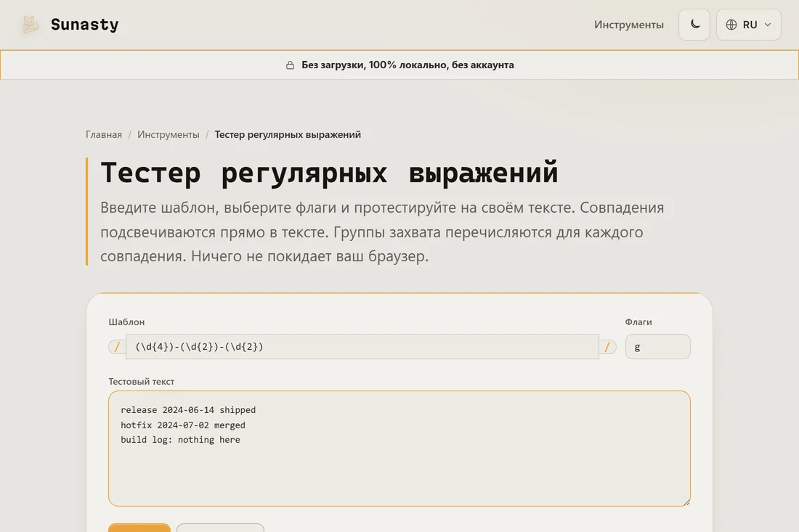Click the globe icon in language selector
The height and width of the screenshot is (532, 799).
[731, 25]
